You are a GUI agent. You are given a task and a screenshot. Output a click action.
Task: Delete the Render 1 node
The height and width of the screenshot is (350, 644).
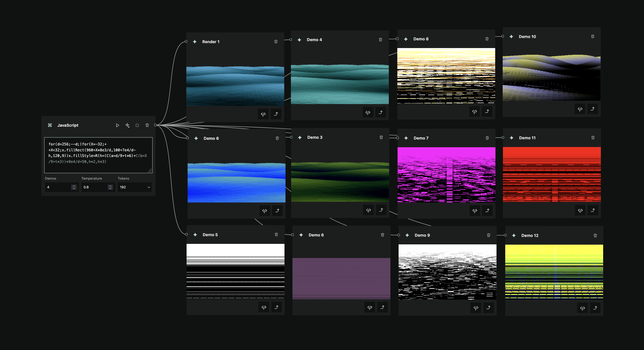pos(276,42)
